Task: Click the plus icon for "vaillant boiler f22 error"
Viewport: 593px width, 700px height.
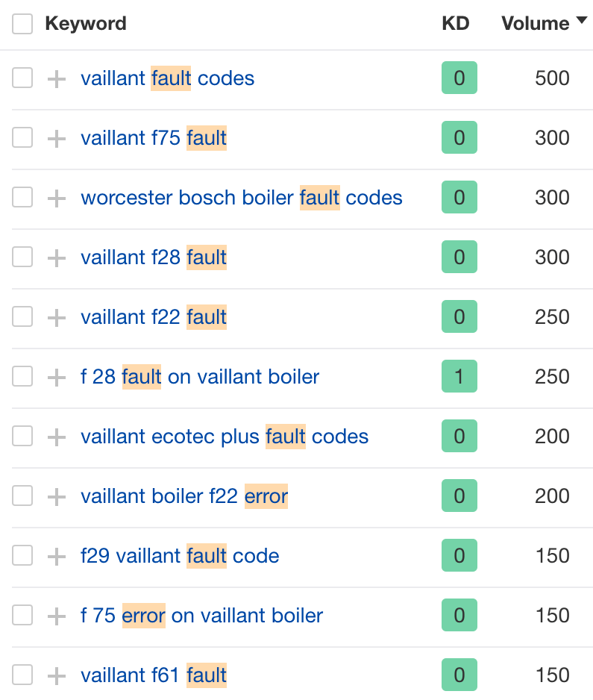Action: 55,496
